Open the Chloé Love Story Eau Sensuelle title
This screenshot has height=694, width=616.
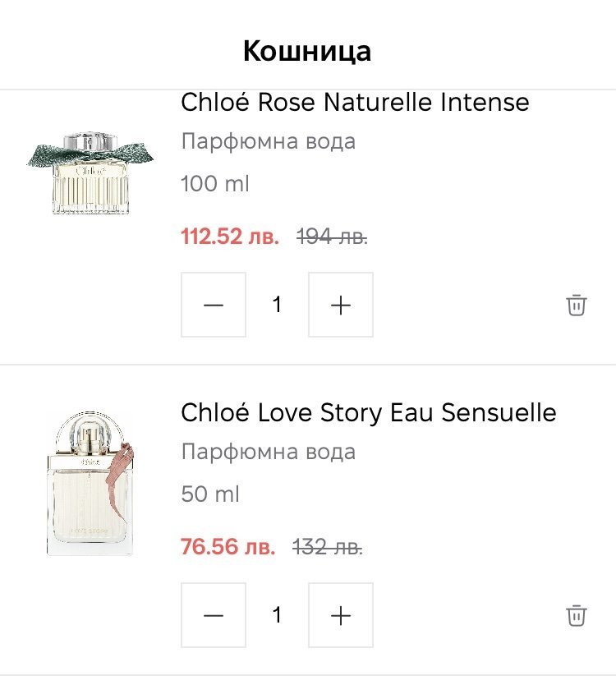coord(368,412)
